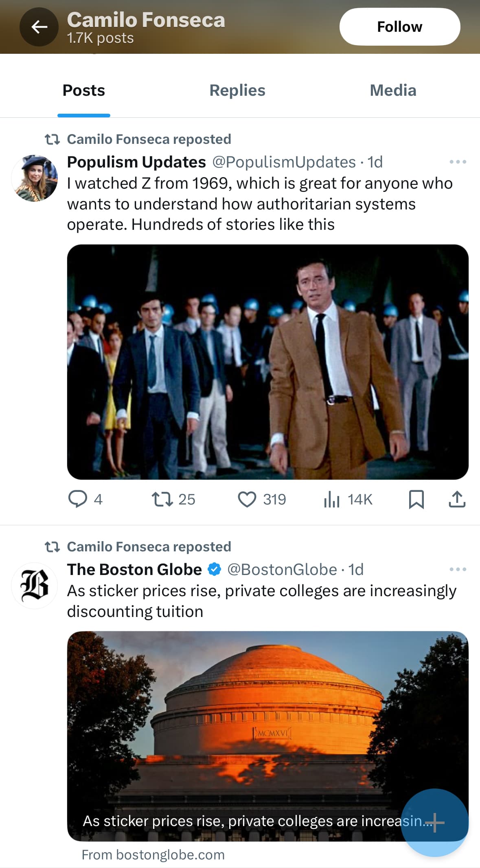Viewport: 480px width, 868px height.
Task: Open The Boston Globe logo avatar
Action: pos(35,586)
